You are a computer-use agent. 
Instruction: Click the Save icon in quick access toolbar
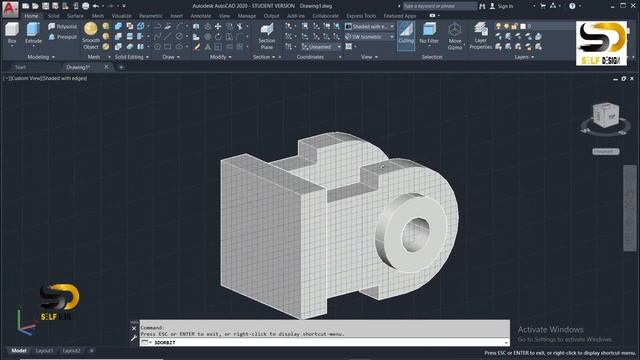(45, 6)
